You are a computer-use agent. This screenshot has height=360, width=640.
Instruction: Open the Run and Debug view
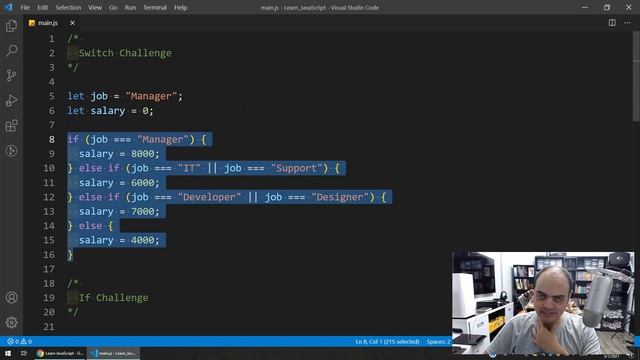tap(11, 100)
